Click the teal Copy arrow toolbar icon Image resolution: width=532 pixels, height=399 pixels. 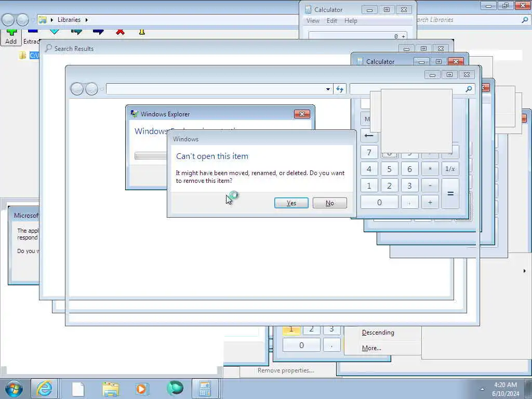(77, 32)
